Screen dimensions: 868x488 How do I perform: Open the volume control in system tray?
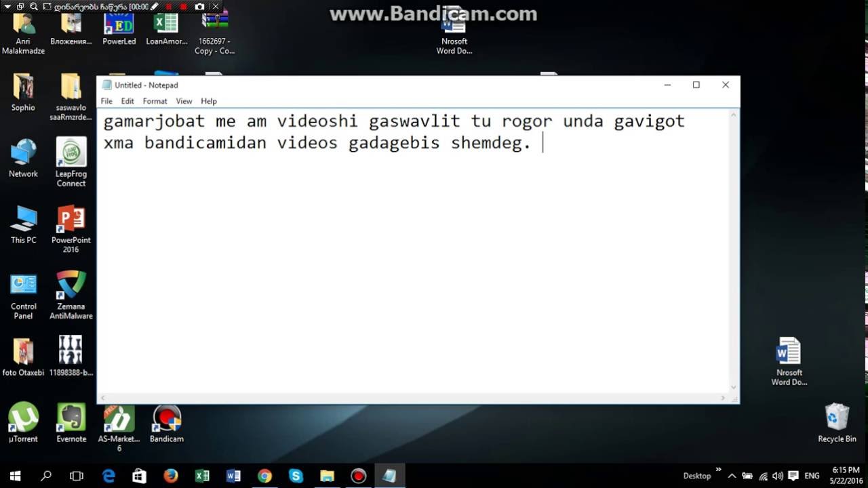(777, 476)
